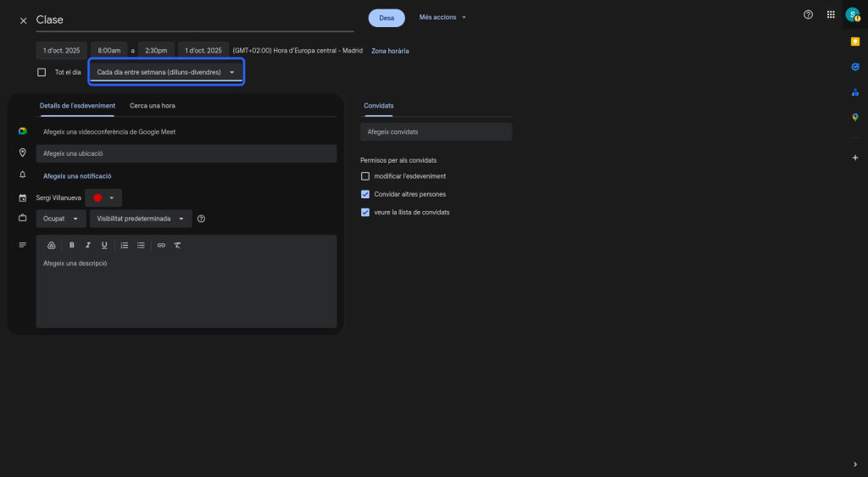The image size is (868, 477).
Task: Apply bold formatting in the description toolbar
Action: [72, 245]
